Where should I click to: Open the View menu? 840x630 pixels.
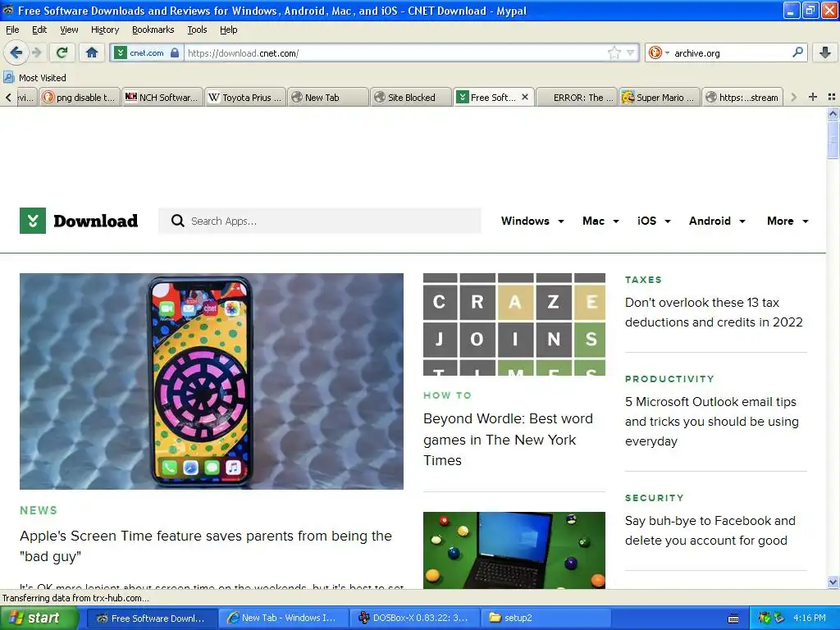tap(69, 30)
